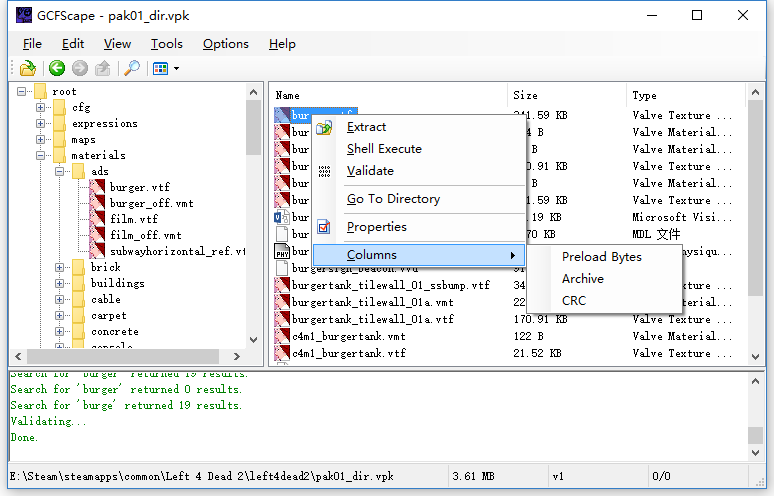Expand the cfg folder node

(40, 107)
